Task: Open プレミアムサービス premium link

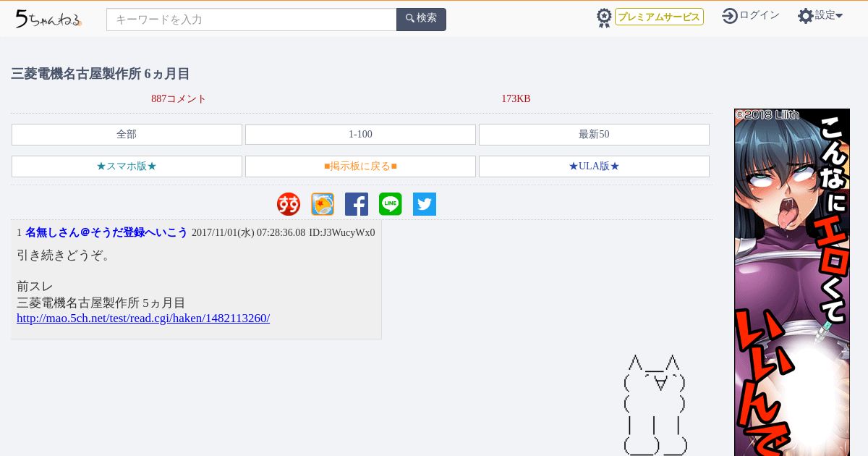Action: pos(659,17)
